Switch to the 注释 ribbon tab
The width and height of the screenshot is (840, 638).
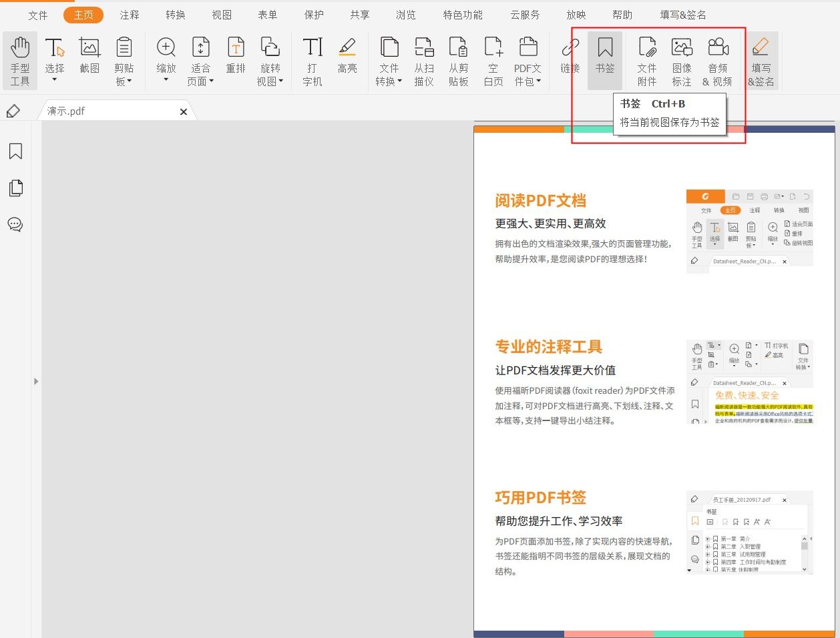[129, 14]
